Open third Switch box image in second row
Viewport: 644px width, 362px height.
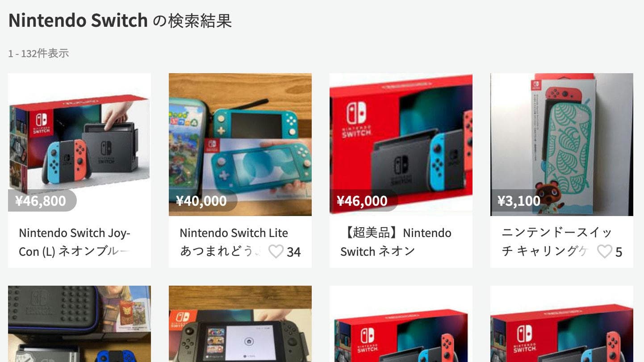[401, 324]
